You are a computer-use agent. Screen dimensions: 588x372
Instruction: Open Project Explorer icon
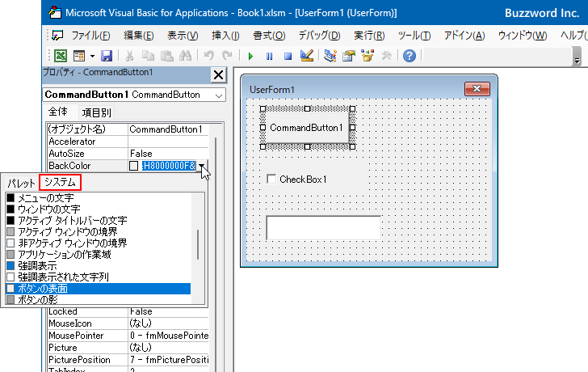(x=330, y=56)
